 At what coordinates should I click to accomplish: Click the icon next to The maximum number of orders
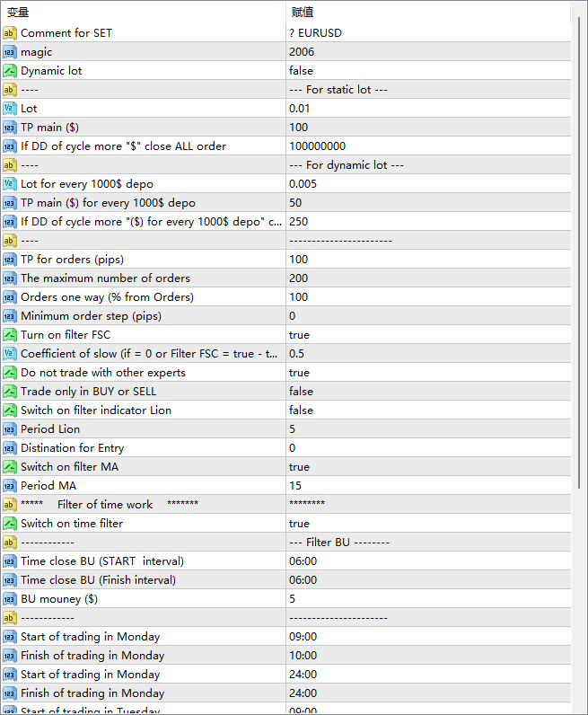[10, 278]
